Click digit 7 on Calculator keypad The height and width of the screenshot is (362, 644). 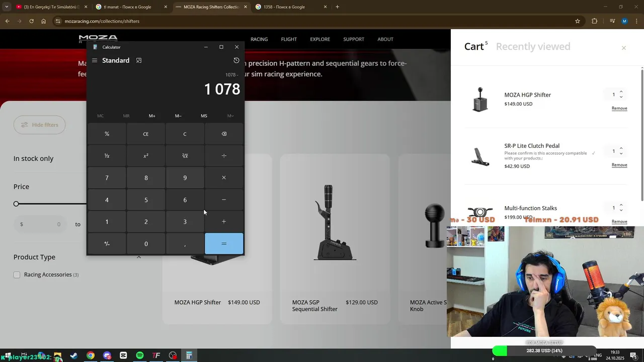(107, 177)
